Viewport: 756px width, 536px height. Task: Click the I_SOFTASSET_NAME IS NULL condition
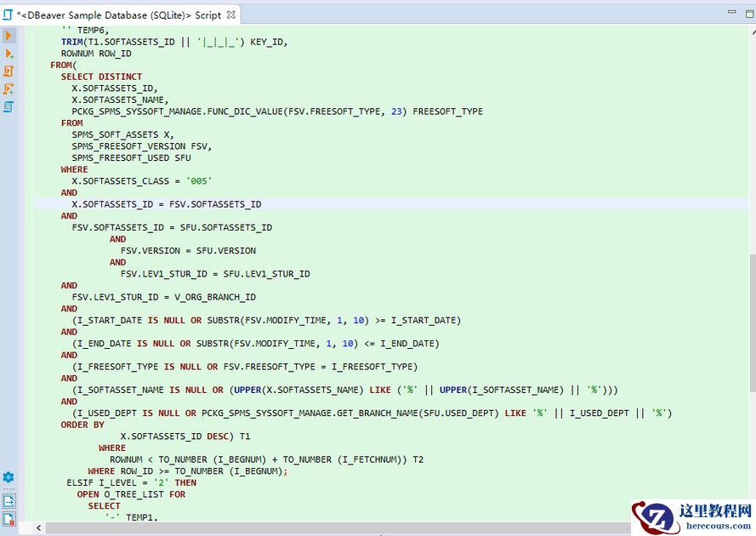(345, 390)
